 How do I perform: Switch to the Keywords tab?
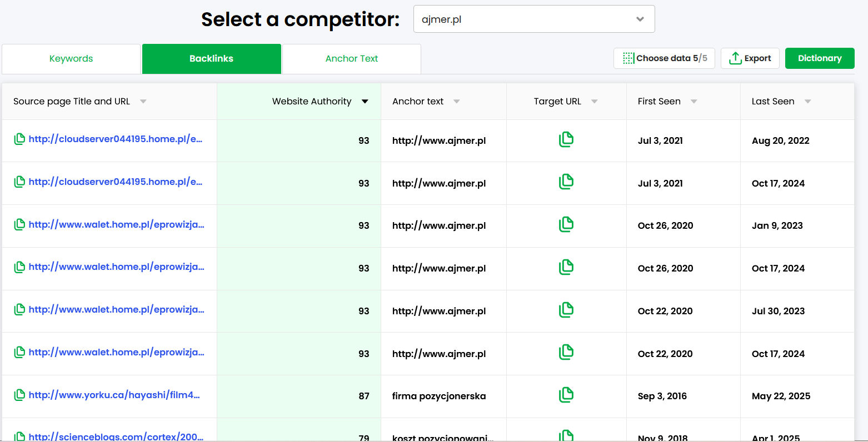(71, 59)
